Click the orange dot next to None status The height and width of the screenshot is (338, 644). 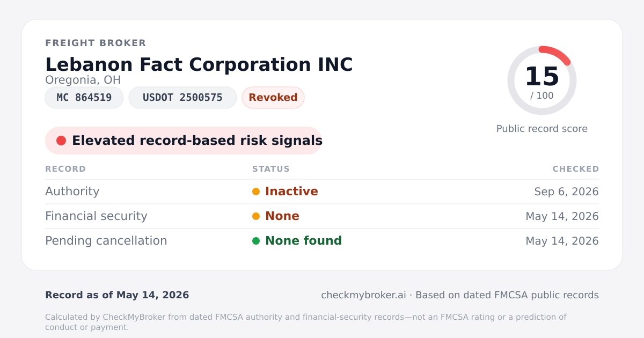click(256, 216)
